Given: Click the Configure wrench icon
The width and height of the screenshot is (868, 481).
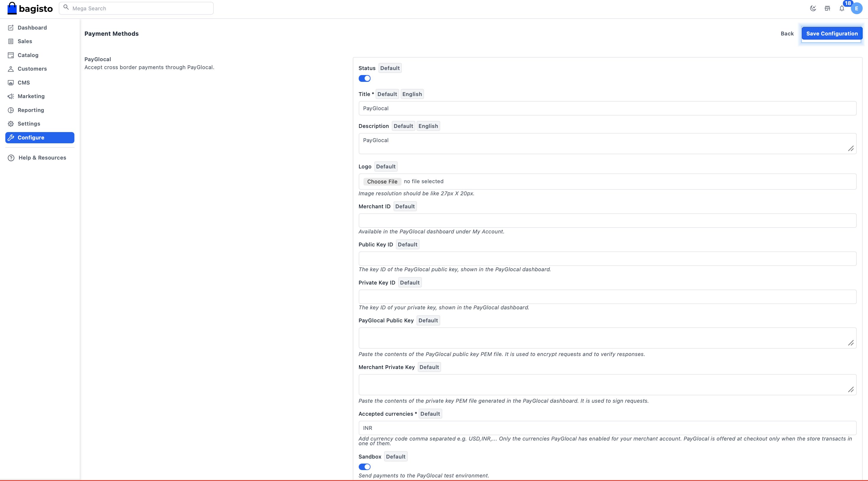Looking at the screenshot, I should click(x=11, y=138).
